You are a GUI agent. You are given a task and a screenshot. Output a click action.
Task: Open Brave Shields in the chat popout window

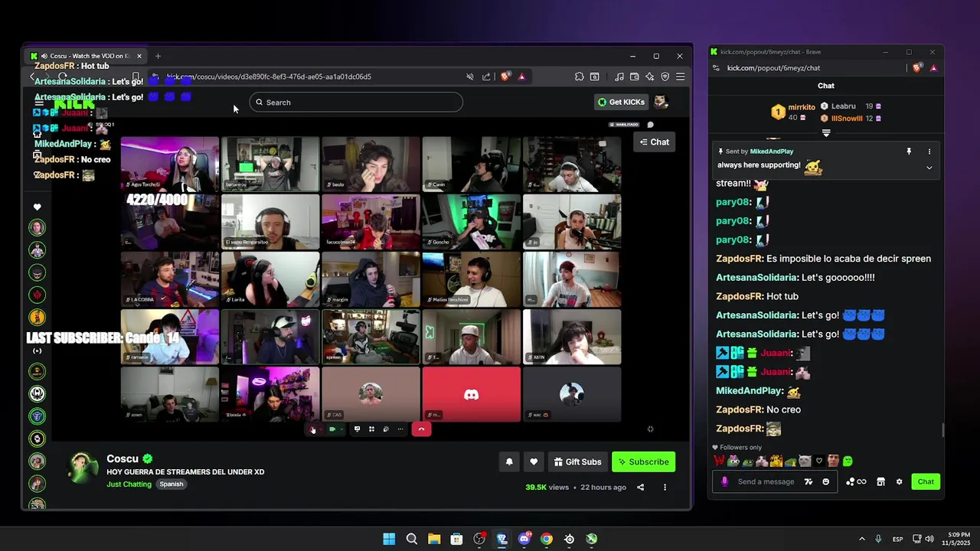[917, 68]
